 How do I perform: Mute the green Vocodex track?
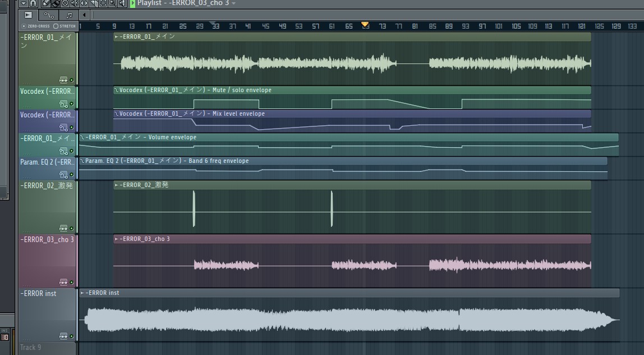tap(71, 104)
